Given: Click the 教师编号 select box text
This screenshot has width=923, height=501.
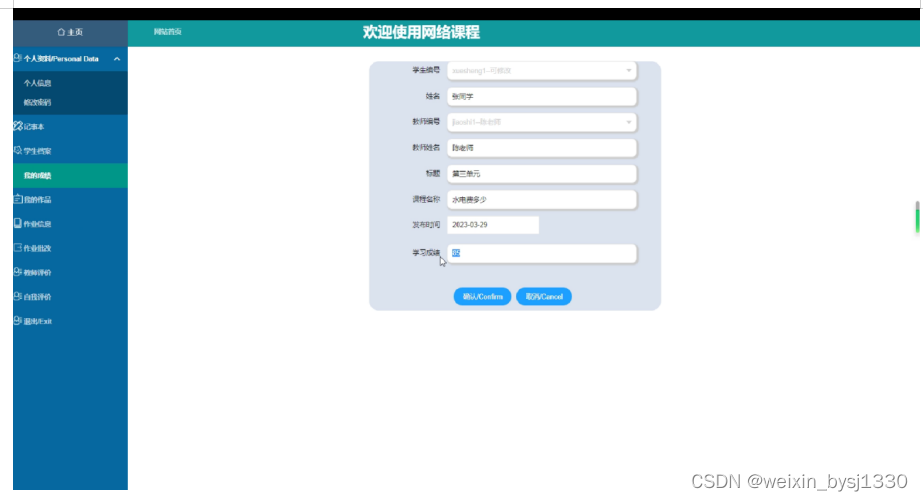Looking at the screenshot, I should [477, 122].
